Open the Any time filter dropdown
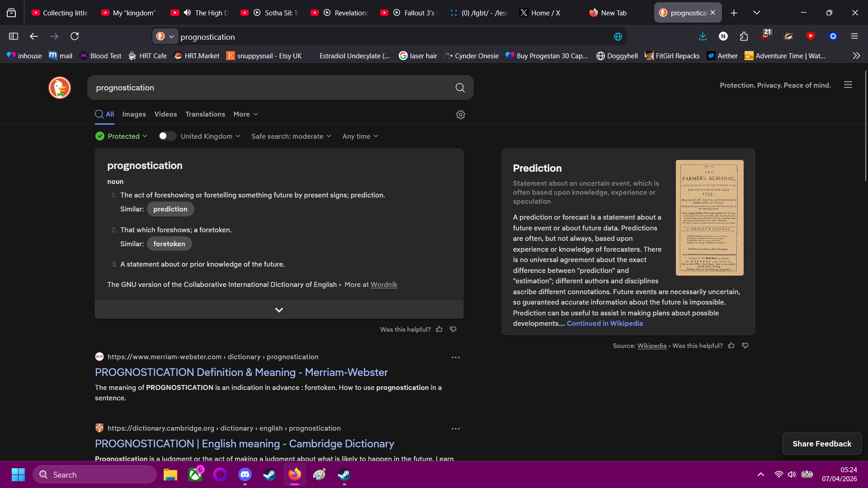Screen dimensions: 868x488 pos(360,136)
